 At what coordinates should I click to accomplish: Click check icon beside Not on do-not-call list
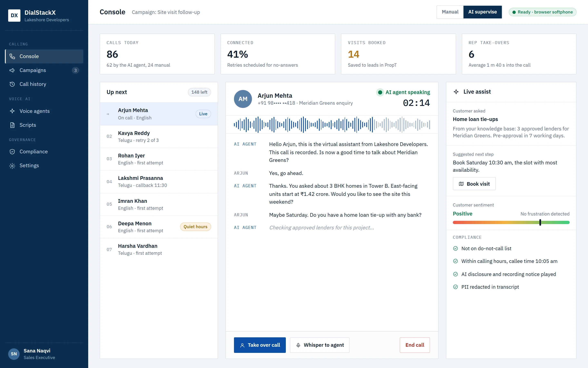pos(455,248)
